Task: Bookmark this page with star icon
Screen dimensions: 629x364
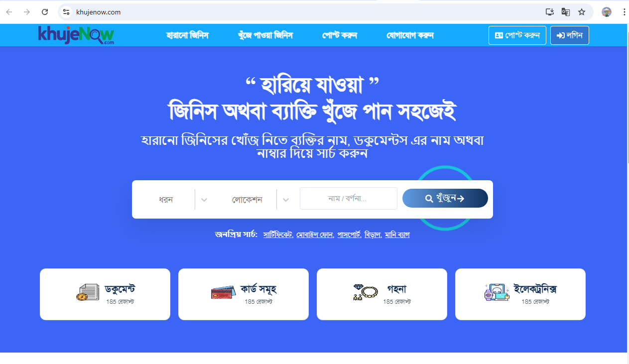Action: (x=581, y=12)
